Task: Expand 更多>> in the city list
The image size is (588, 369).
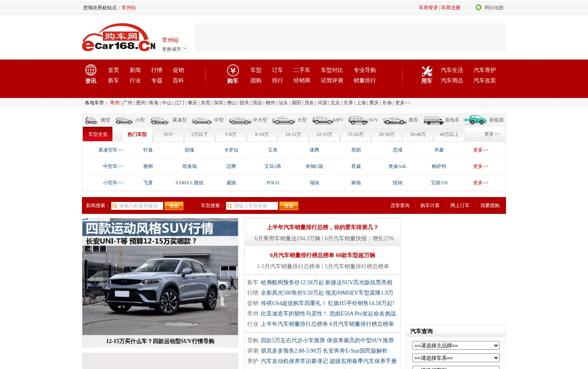Action: click(402, 103)
